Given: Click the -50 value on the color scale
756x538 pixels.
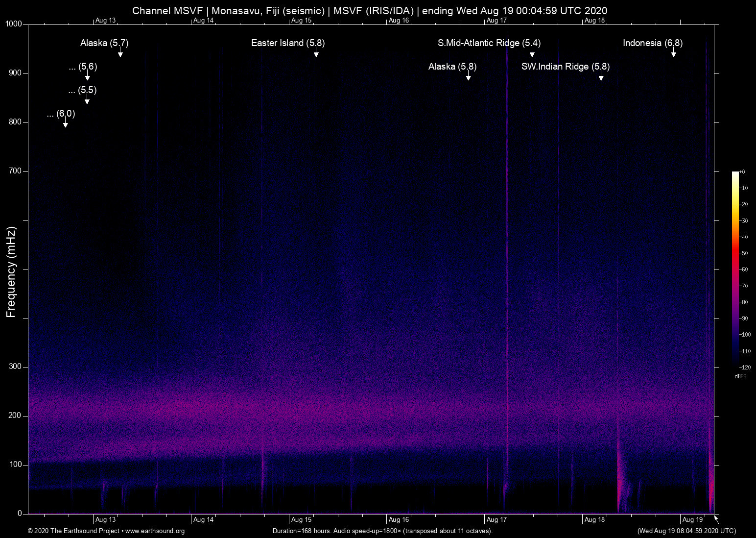Looking at the screenshot, I should [x=744, y=253].
